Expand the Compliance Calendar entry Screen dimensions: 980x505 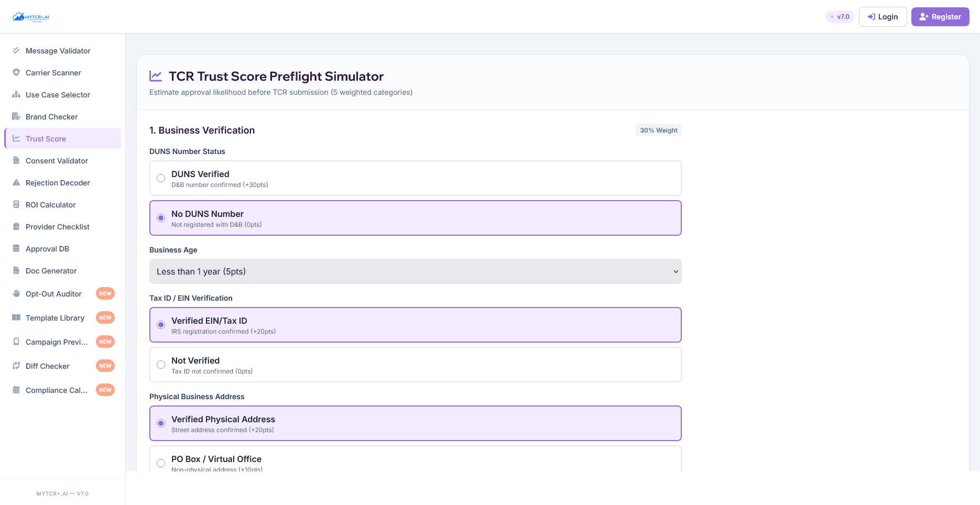click(56, 390)
